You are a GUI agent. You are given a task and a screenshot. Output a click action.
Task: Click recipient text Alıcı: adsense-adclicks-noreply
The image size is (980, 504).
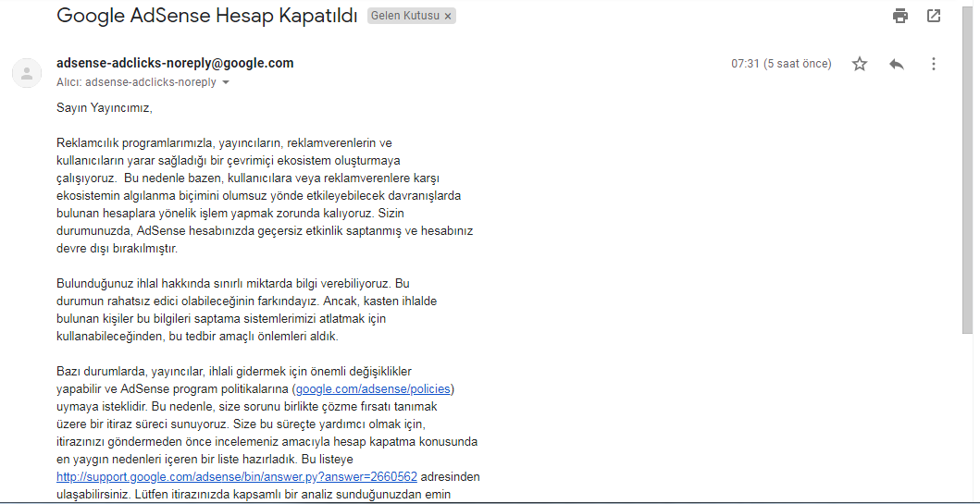(x=136, y=82)
